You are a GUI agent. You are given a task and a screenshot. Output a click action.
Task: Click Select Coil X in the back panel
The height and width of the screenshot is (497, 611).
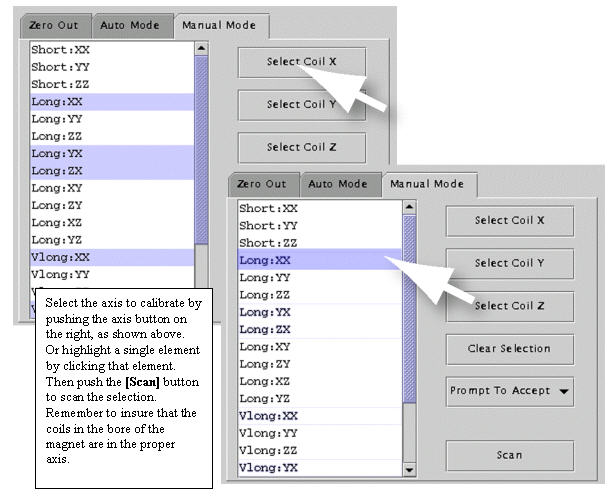click(301, 62)
